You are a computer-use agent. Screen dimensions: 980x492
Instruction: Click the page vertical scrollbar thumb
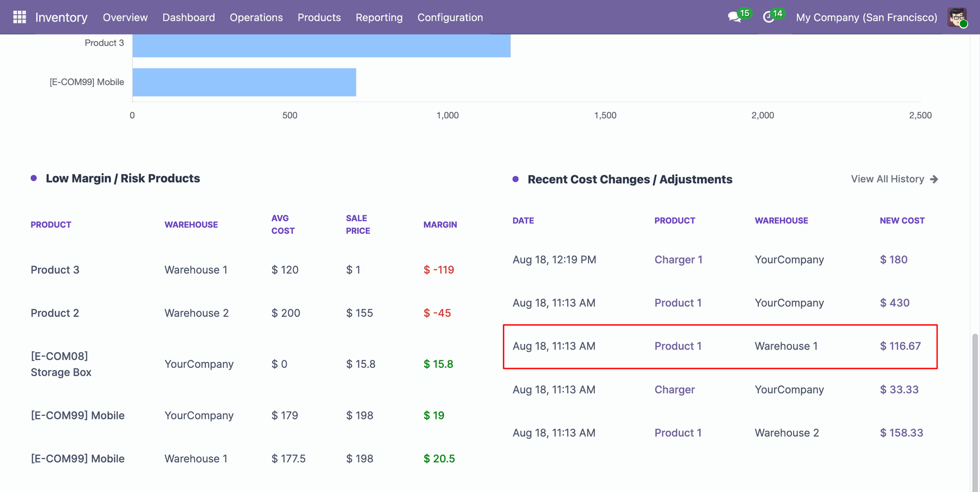click(x=975, y=412)
